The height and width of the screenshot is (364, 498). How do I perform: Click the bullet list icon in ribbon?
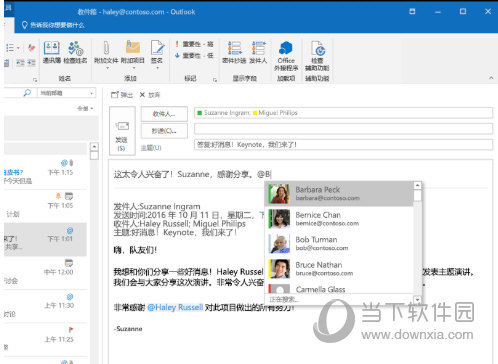point(10,48)
